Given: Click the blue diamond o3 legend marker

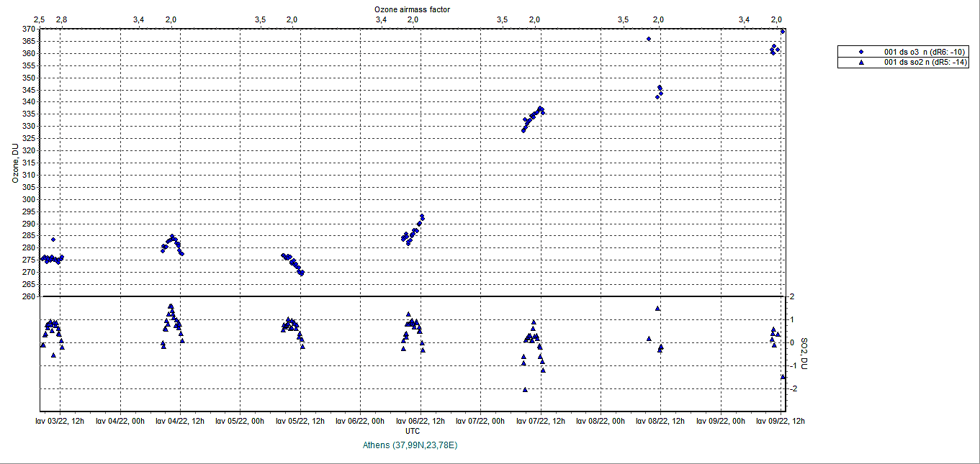Looking at the screenshot, I should coord(860,52).
